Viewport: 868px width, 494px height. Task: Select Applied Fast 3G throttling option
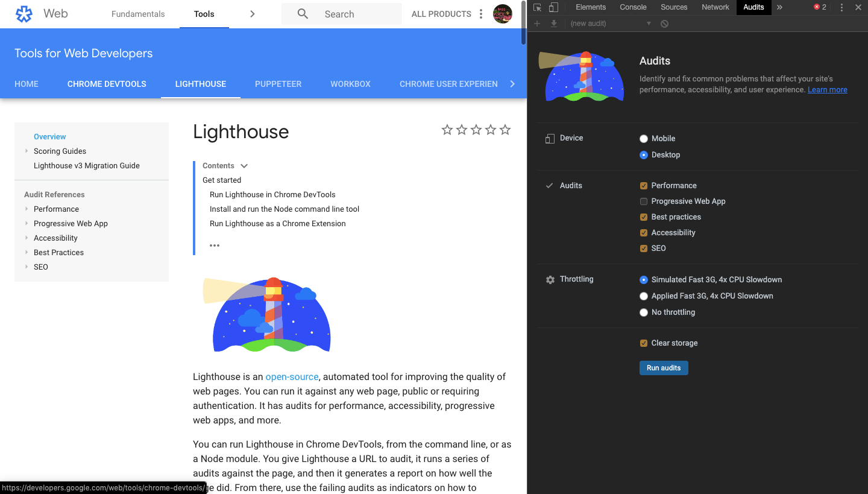pyautogui.click(x=644, y=296)
